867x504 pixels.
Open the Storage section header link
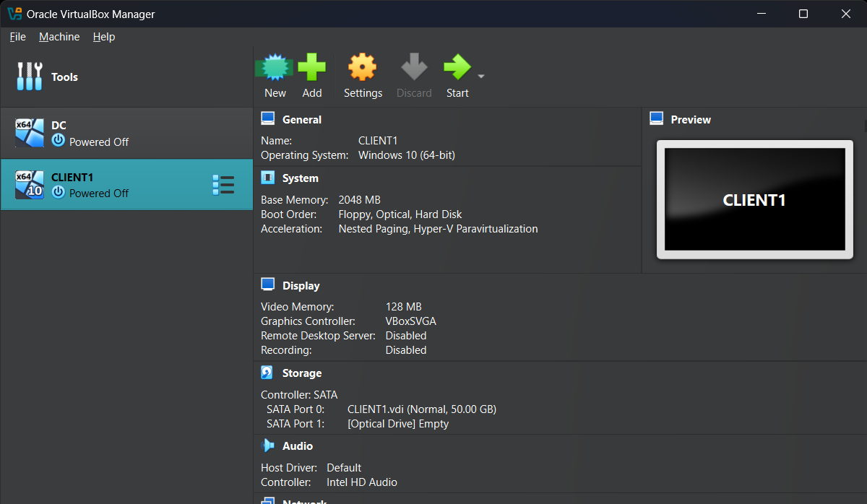[302, 373]
